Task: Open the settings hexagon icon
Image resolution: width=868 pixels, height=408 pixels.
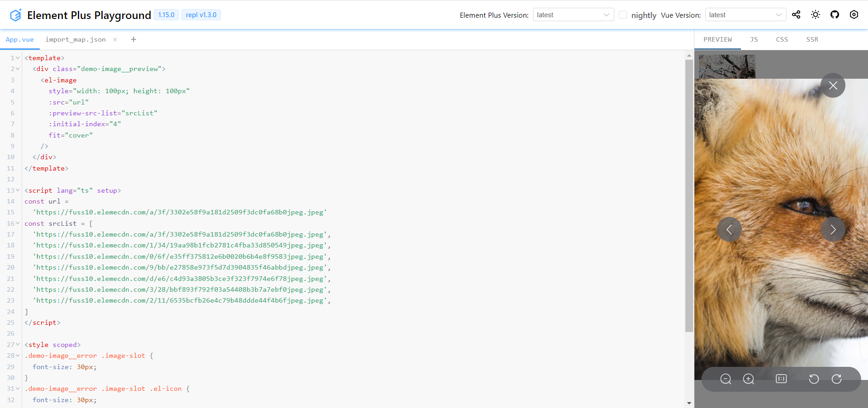Action: [854, 15]
